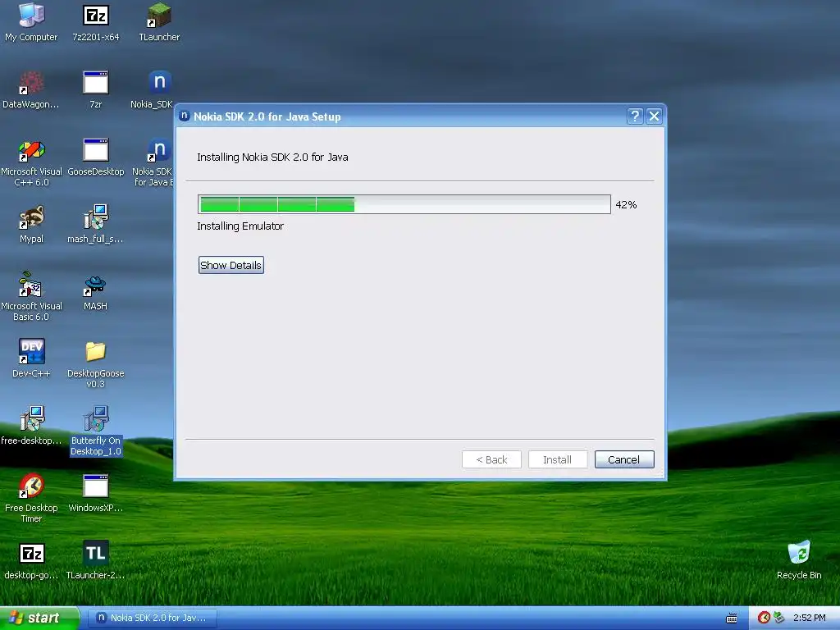Click the network connection tray icon
The image size is (840, 630).
coord(778,618)
